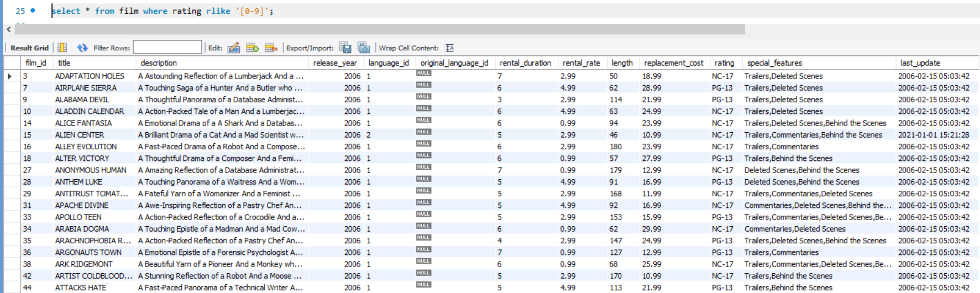Focus the Filter Rows search field
This screenshot has width=980, height=293.
pos(167,48)
